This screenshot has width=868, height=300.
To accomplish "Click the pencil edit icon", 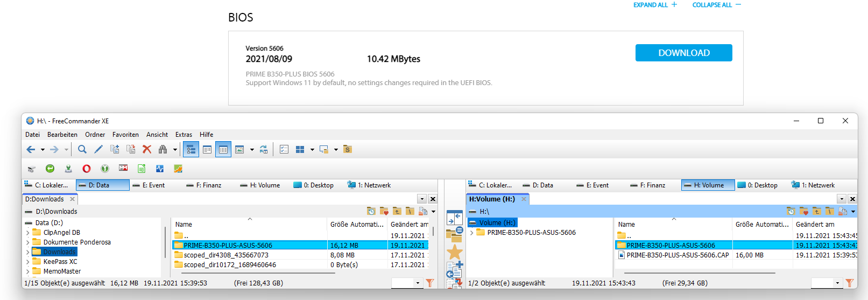I will 98,150.
